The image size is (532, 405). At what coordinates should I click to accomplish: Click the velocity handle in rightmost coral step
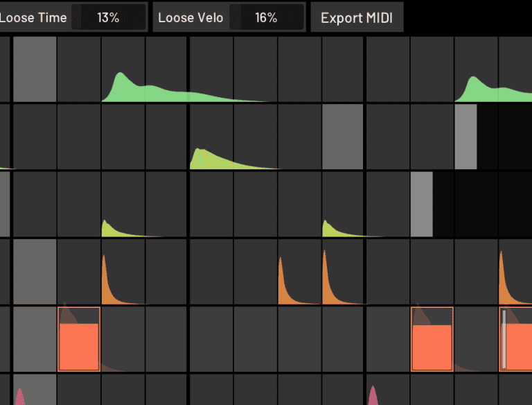pyautogui.click(x=504, y=340)
